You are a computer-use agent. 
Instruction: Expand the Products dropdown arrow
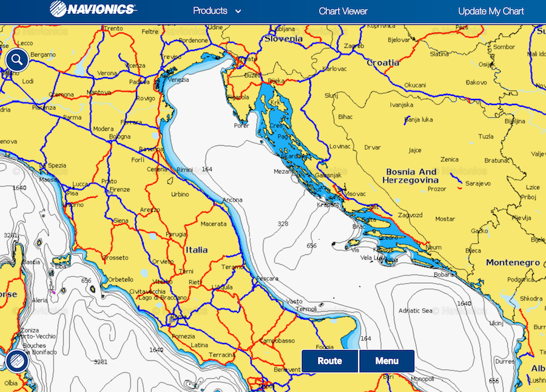(x=238, y=12)
